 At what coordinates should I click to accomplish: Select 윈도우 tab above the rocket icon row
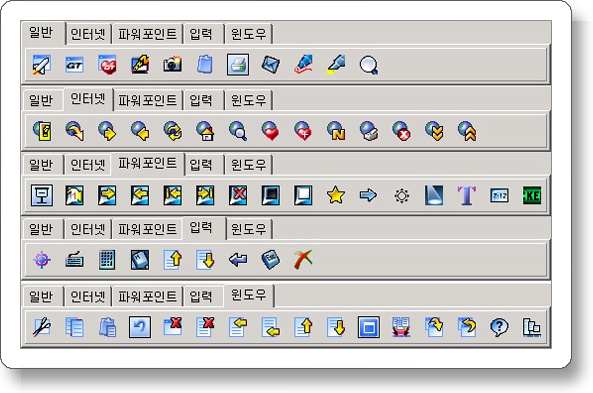(x=248, y=34)
